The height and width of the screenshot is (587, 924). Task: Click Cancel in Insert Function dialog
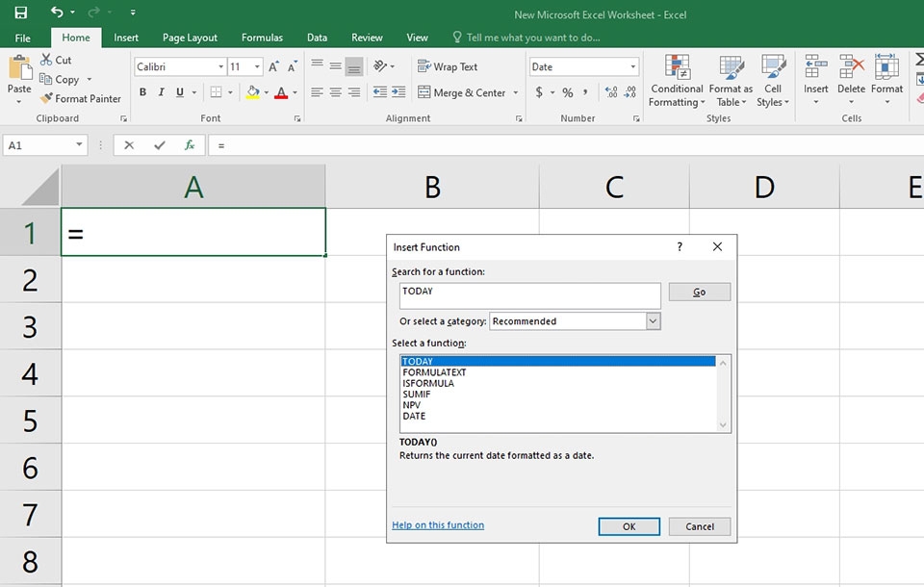[700, 526]
